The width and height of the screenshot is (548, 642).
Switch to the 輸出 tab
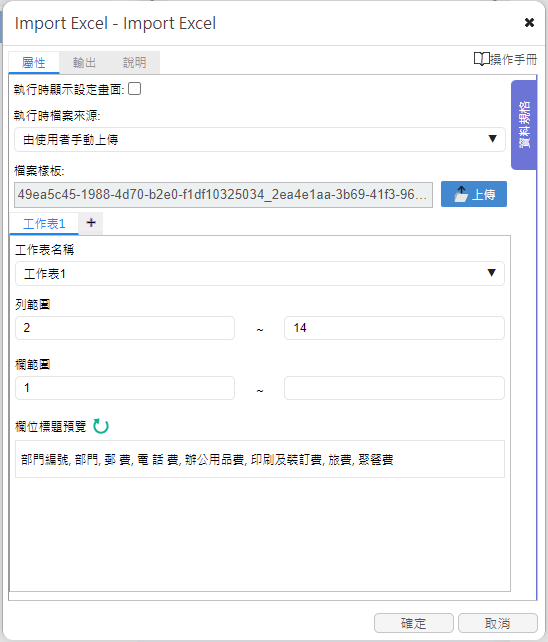pyautogui.click(x=84, y=63)
